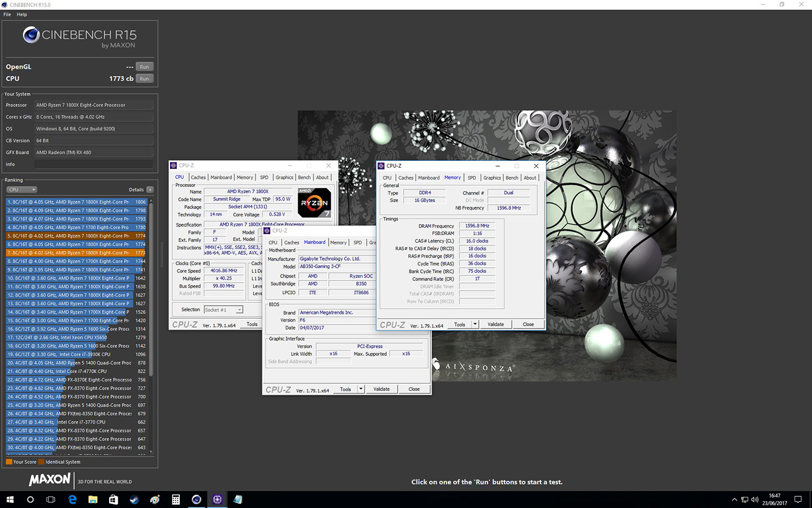Expand the Socket #1 selection dropdown
Viewport: 812px width, 508px height.
(223, 309)
